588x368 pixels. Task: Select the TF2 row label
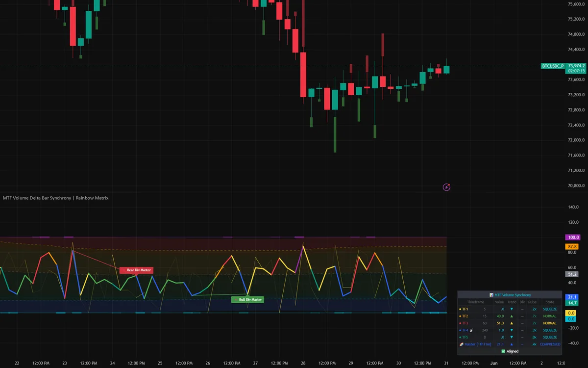point(465,316)
